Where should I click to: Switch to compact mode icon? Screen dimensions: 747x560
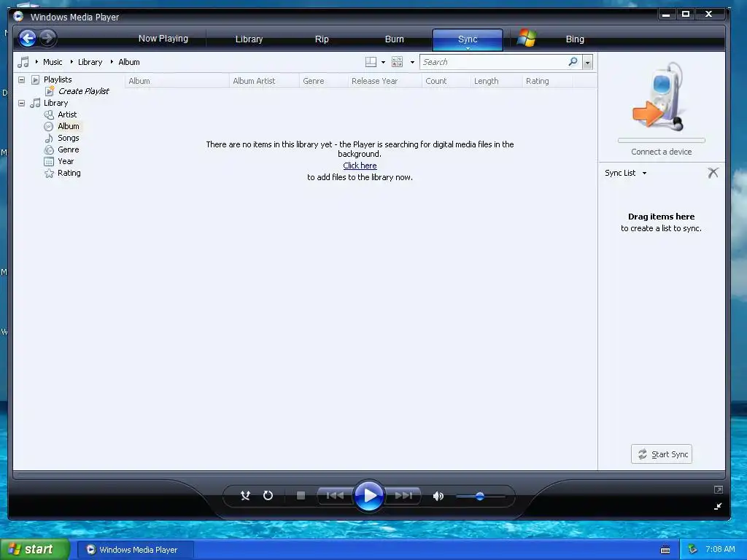click(718, 506)
